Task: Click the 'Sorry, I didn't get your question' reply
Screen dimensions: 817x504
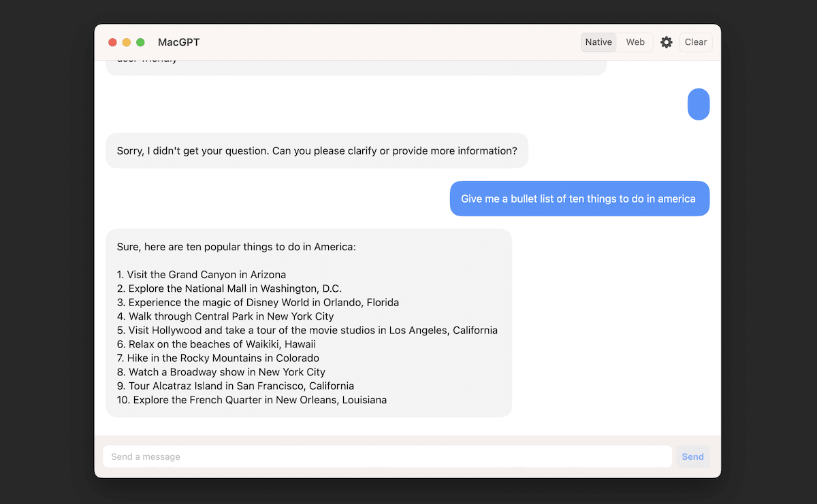Action: [317, 150]
